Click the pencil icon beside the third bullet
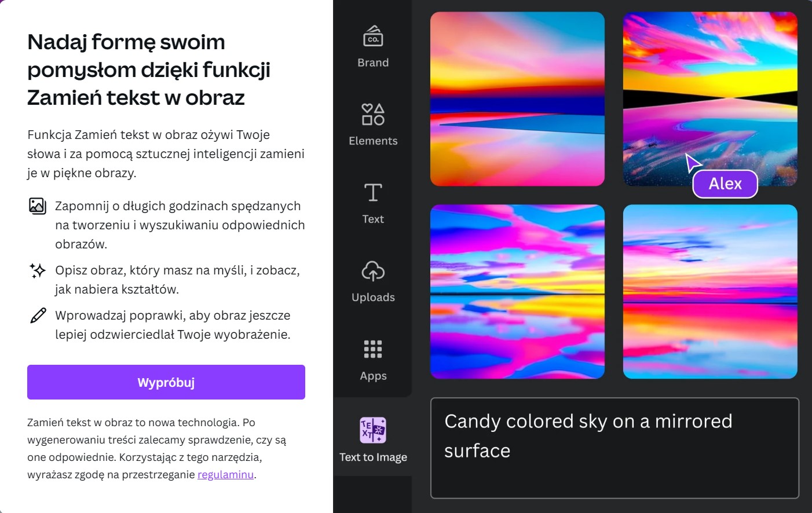The image size is (812, 513). point(36,316)
